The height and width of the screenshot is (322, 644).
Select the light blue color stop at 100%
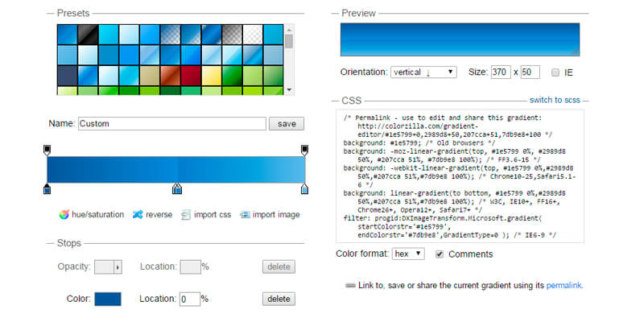pyautogui.click(x=304, y=189)
